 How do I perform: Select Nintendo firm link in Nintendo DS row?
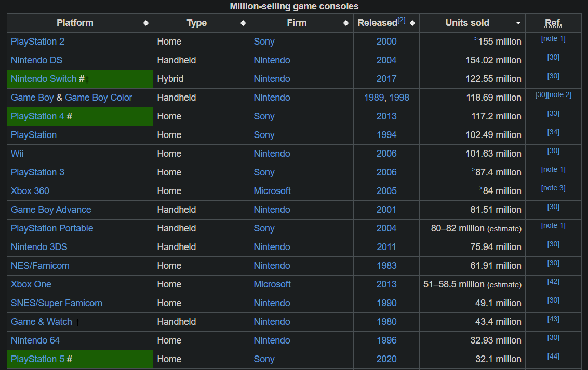point(272,60)
